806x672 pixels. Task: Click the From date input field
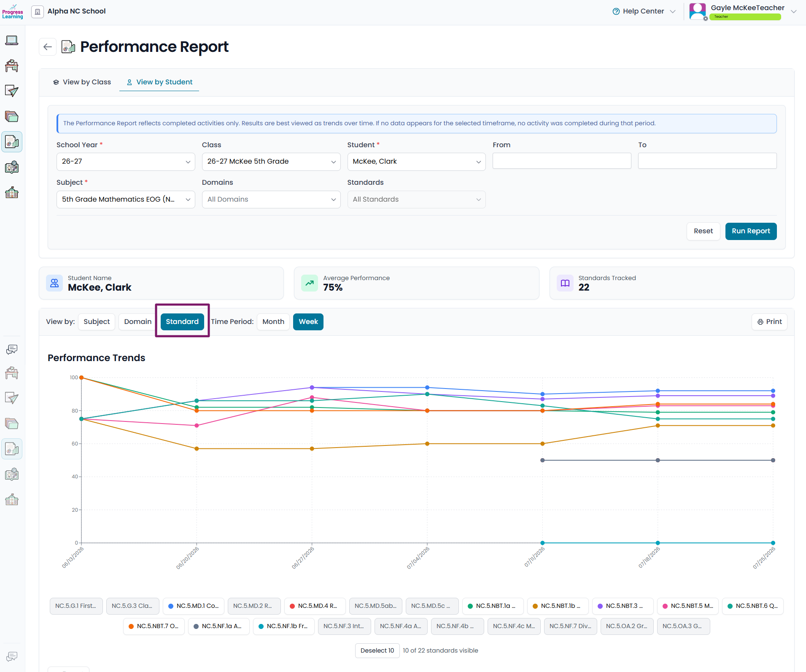(562, 161)
